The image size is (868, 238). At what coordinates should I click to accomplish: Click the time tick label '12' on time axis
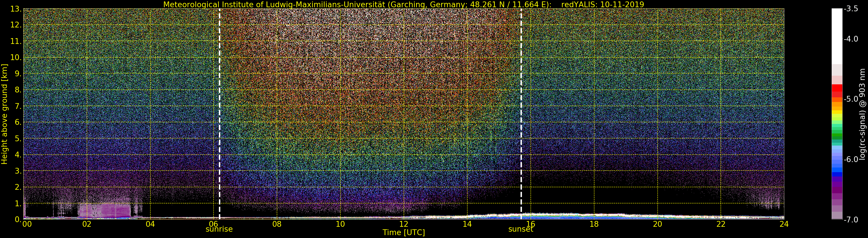[x=404, y=224]
